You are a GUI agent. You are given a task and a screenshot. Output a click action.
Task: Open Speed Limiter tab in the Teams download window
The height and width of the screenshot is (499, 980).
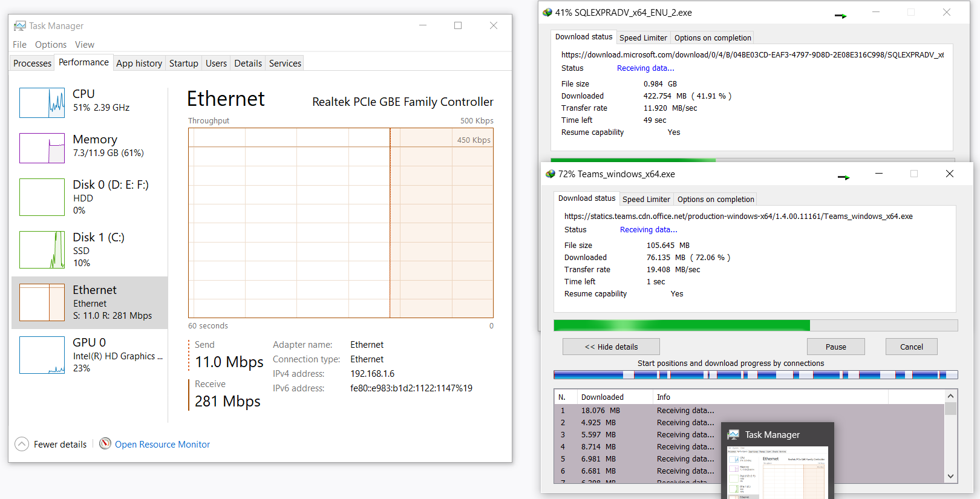click(646, 199)
